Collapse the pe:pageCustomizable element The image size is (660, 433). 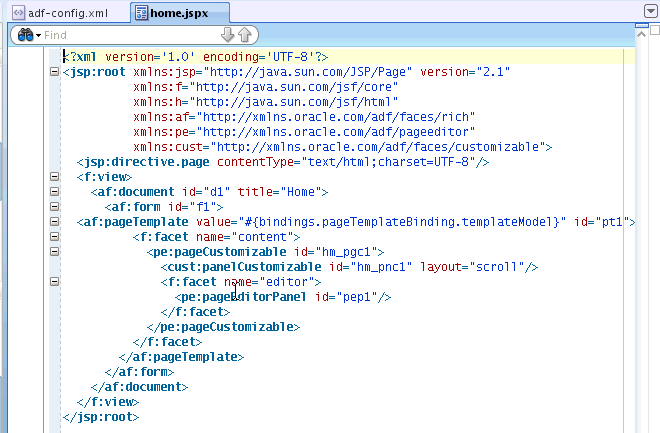(x=54, y=252)
